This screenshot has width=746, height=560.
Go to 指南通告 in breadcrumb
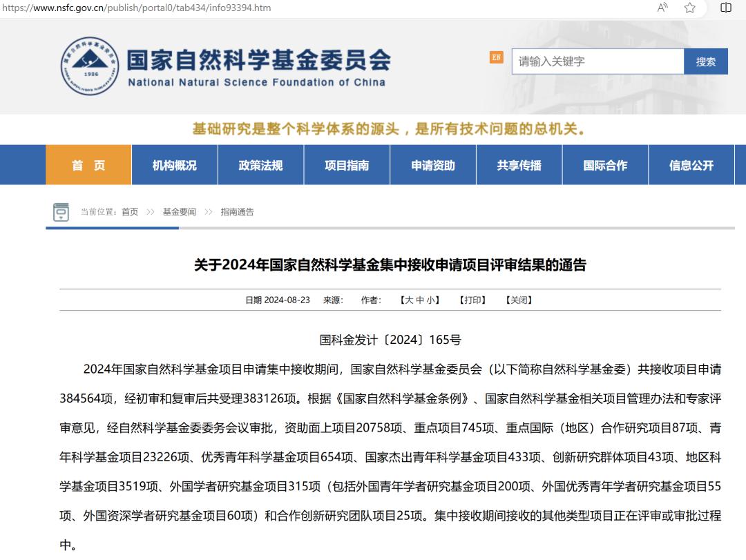pyautogui.click(x=237, y=212)
